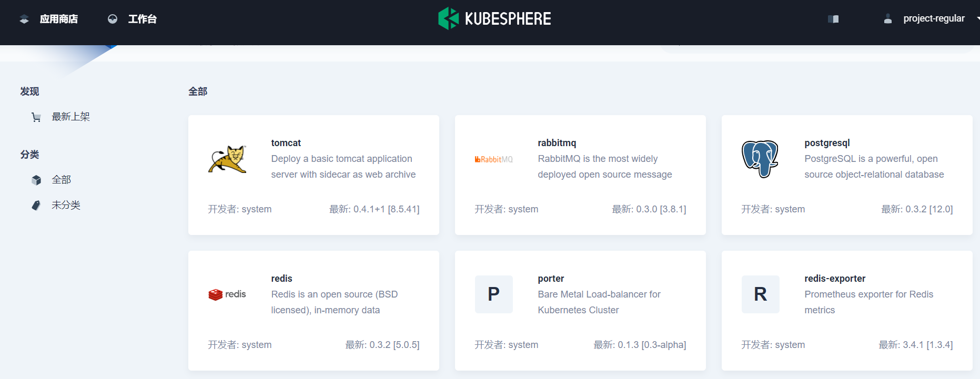Select 最新上架 in the sidebar
Viewport: 980px width, 379px height.
[x=70, y=117]
